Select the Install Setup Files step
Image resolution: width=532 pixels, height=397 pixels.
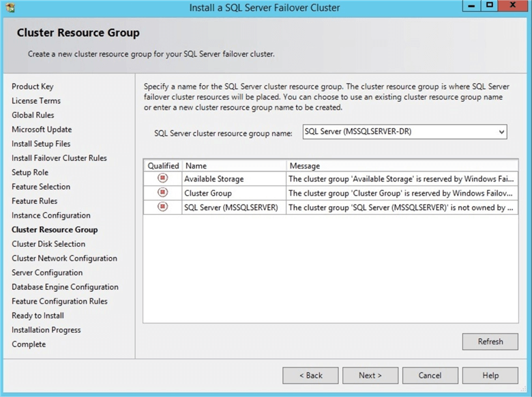[41, 144]
